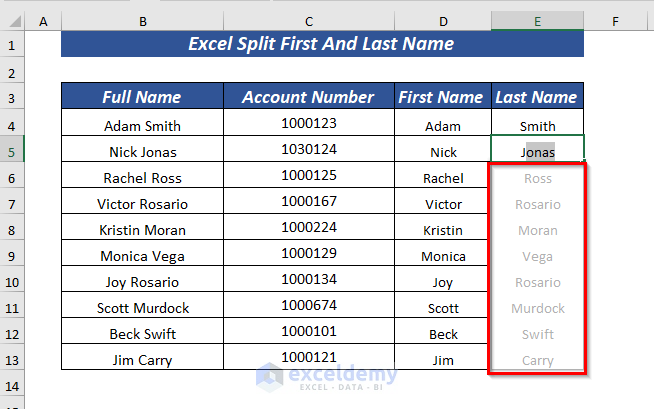Image resolution: width=654 pixels, height=409 pixels.
Task: Select the cell containing 'Kristin Moran'
Action: coord(142,230)
